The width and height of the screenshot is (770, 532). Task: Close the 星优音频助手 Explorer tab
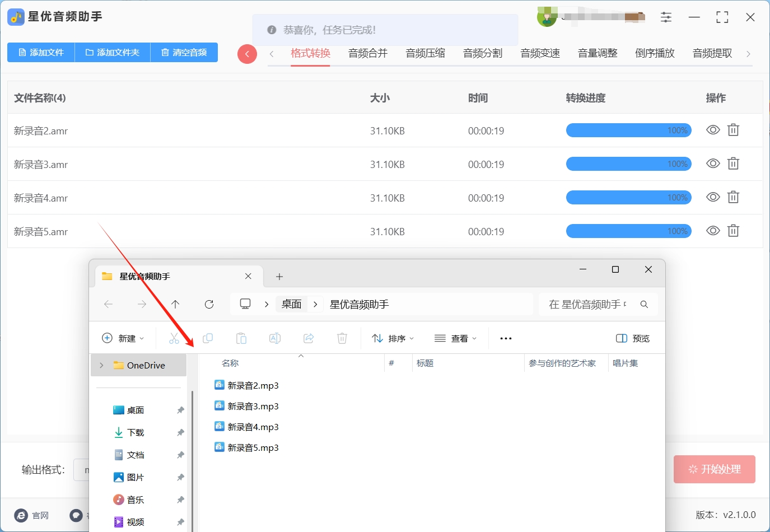(x=248, y=276)
